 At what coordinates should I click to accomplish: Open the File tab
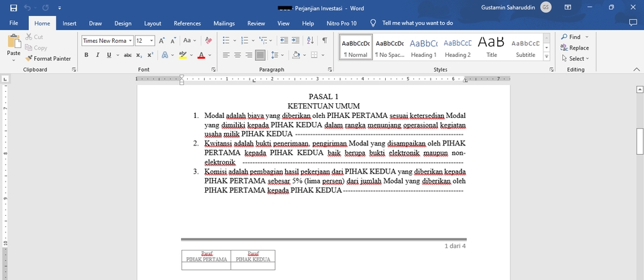pos(13,23)
